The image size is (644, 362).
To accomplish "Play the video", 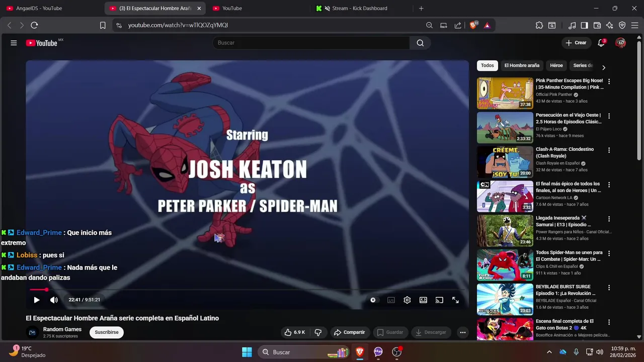I will [x=37, y=300].
